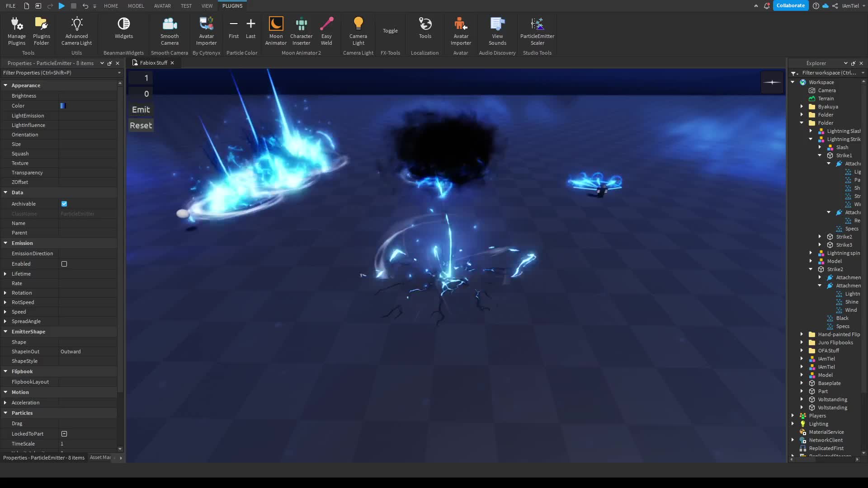Activate Smooth Camera

170,30
